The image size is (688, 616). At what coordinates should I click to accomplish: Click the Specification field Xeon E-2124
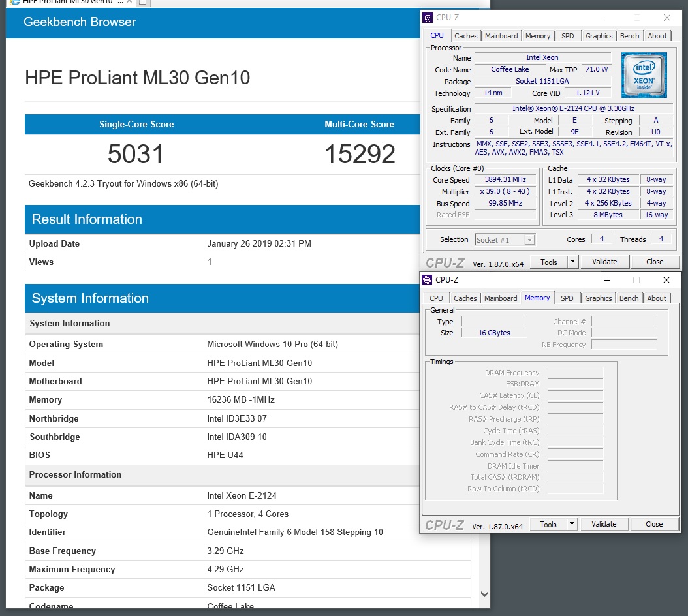[x=573, y=108]
